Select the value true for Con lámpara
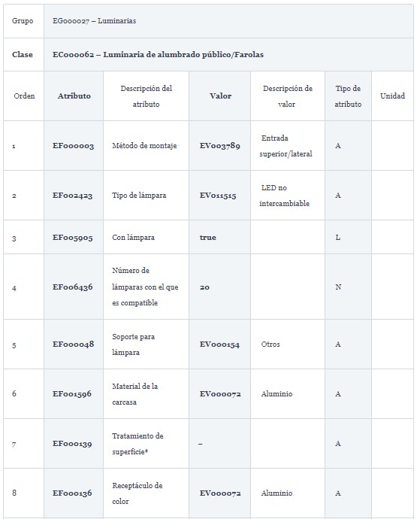Screen dimensions: 420x519 click(207, 238)
